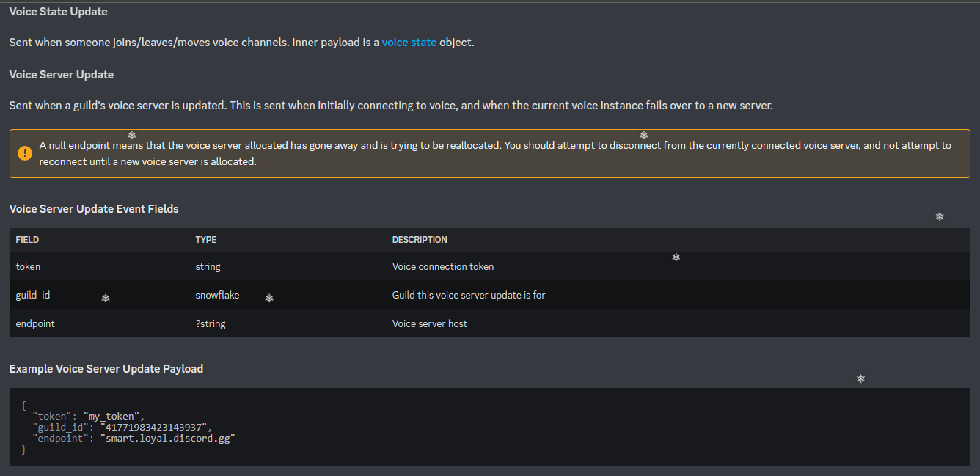
Task: Click the "Example Voice Server Update Payload" heading
Action: coord(106,369)
